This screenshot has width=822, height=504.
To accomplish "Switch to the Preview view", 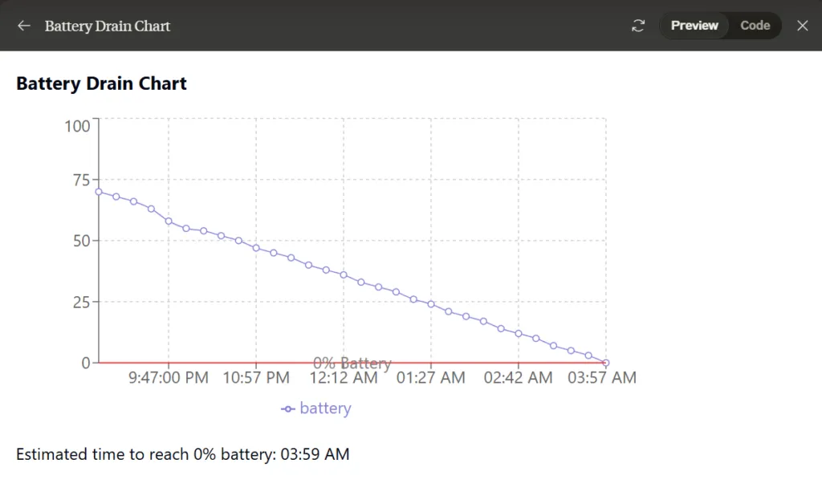I will (694, 26).
